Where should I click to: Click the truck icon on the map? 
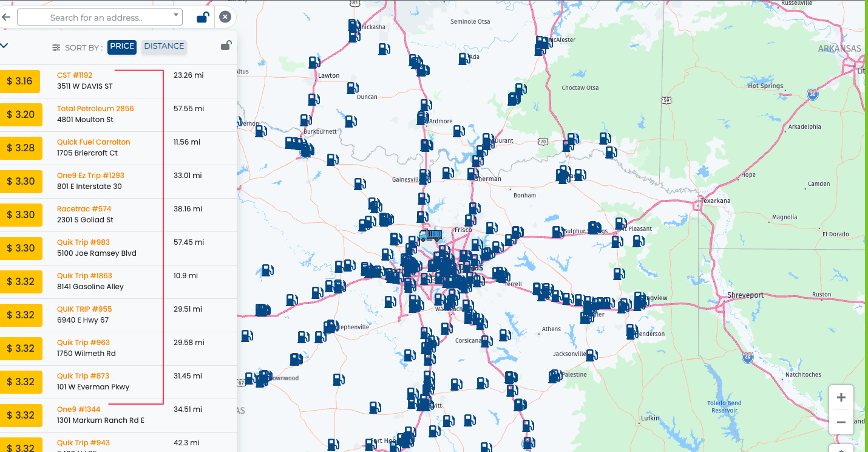coord(430,235)
